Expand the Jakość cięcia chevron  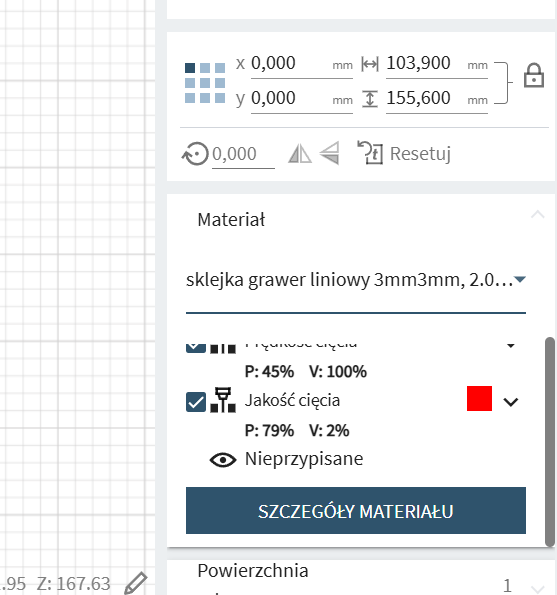[510, 402]
